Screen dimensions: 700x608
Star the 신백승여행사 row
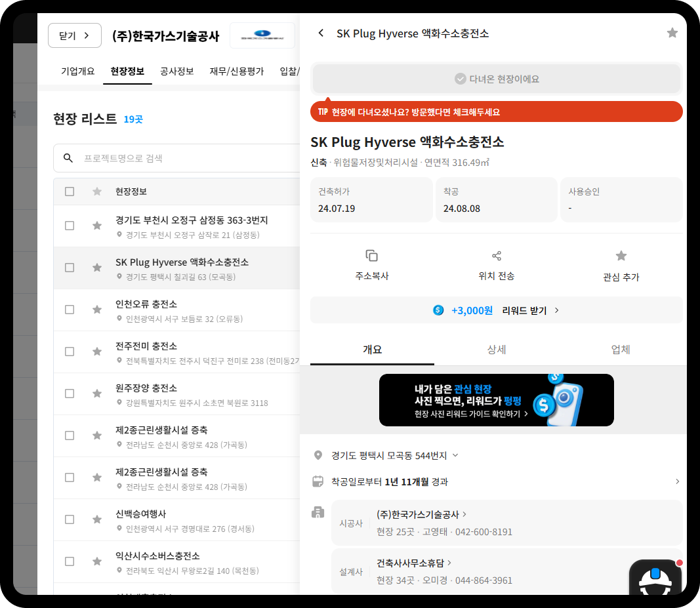click(97, 519)
